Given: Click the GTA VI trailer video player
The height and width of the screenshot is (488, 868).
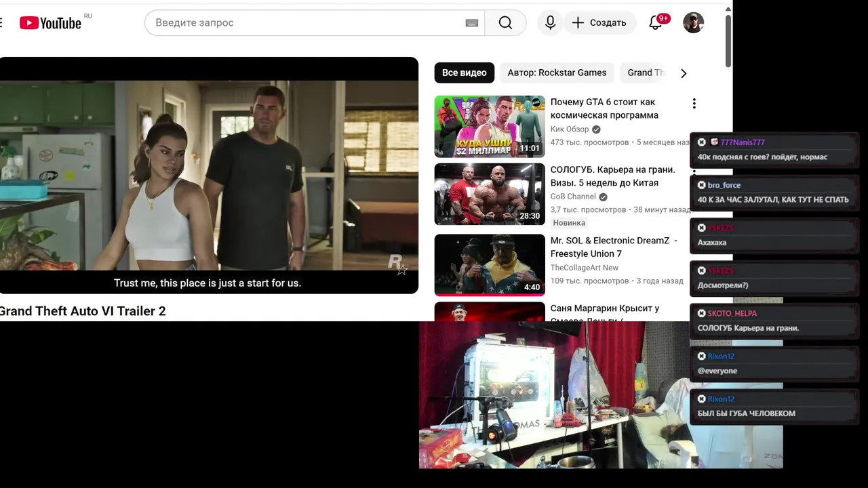Looking at the screenshot, I should (x=208, y=176).
